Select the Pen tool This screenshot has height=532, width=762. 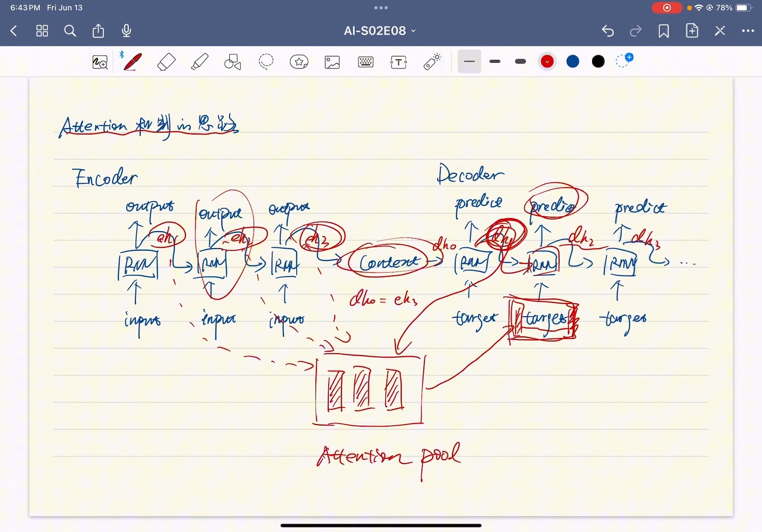tap(132, 62)
